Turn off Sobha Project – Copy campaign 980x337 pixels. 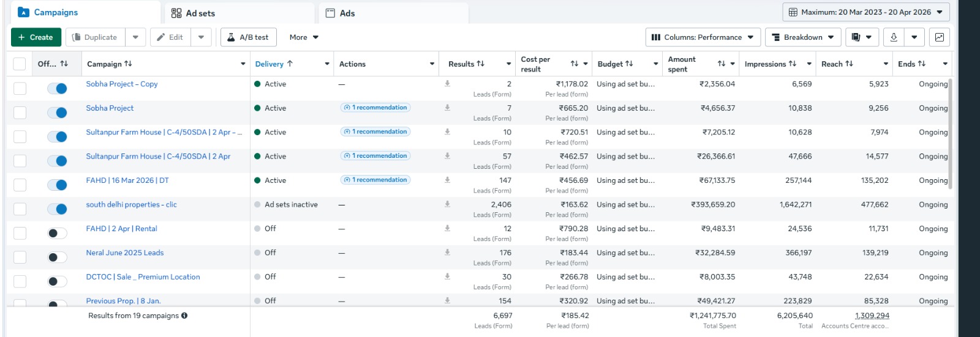[x=57, y=89]
